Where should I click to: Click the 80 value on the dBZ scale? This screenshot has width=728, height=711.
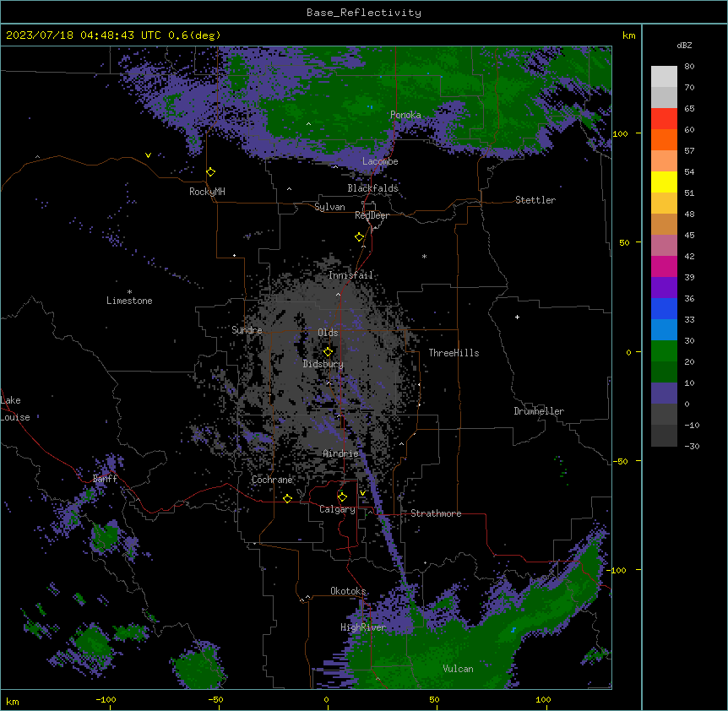[x=689, y=67]
